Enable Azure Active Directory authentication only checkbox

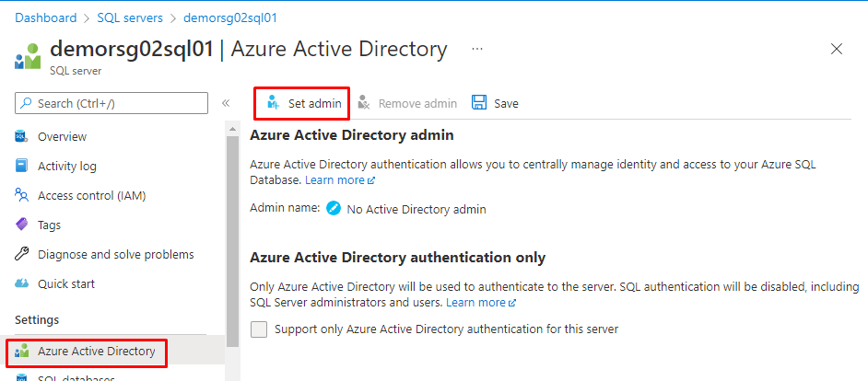coord(259,329)
